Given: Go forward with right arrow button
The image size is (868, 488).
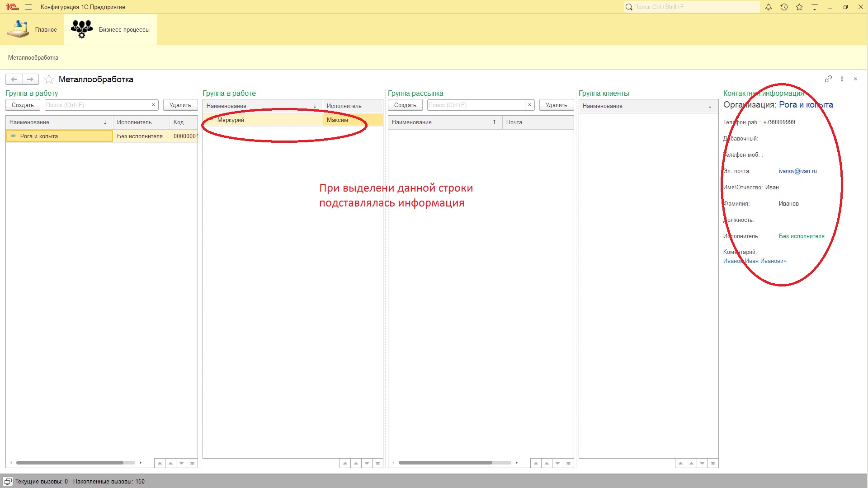Looking at the screenshot, I should pos(30,80).
